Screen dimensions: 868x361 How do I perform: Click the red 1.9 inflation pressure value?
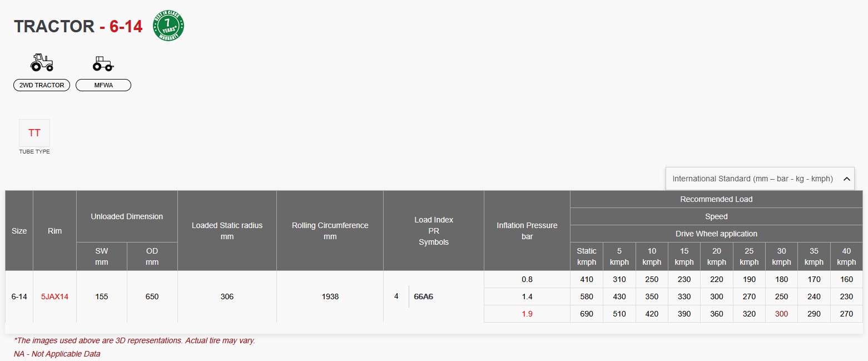click(527, 314)
